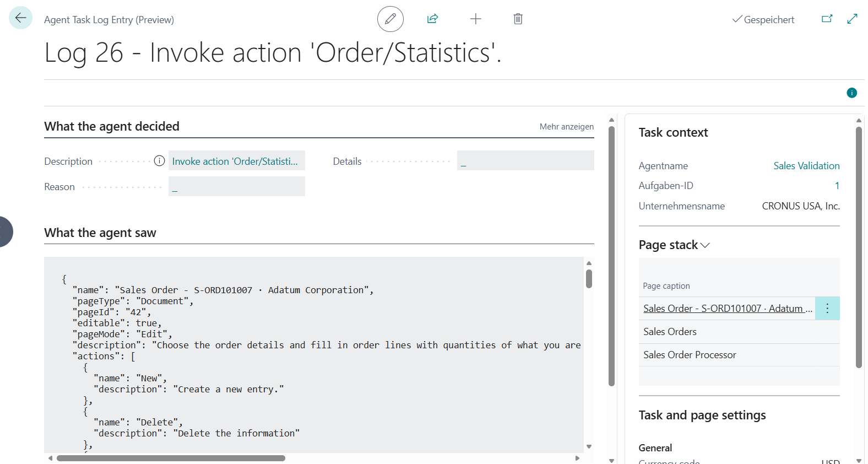Screen dimensions: 868x464
Task: Open page in new window icon
Action: [827, 19]
